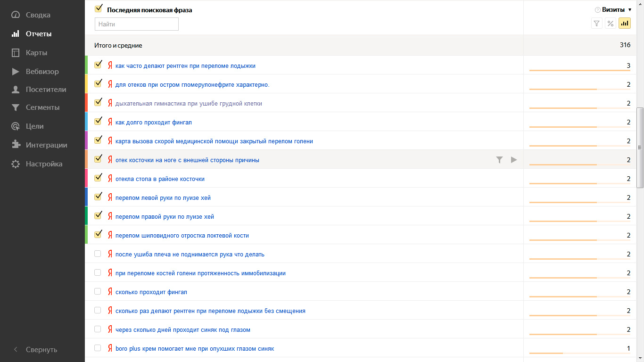Image resolution: width=644 pixels, height=362 pixels.
Task: Open Настройка in the sidebar
Action: [44, 164]
